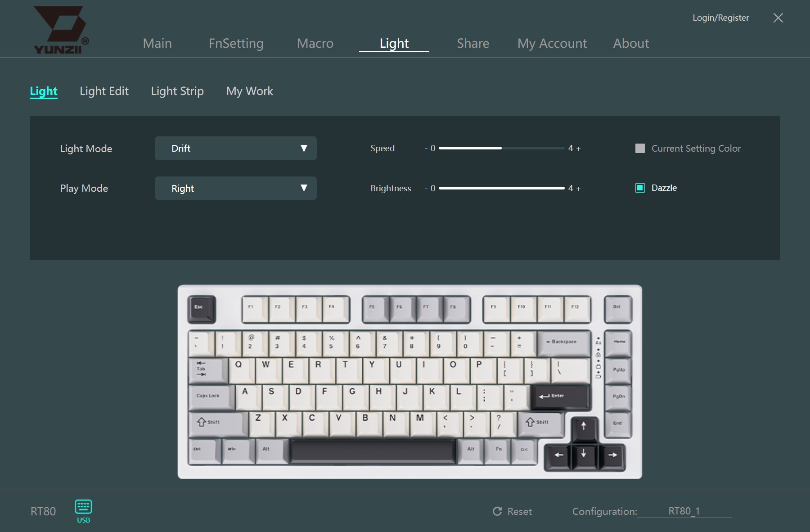This screenshot has height=532, width=810.
Task: Toggle the Dazzle checkbox
Action: 640,188
